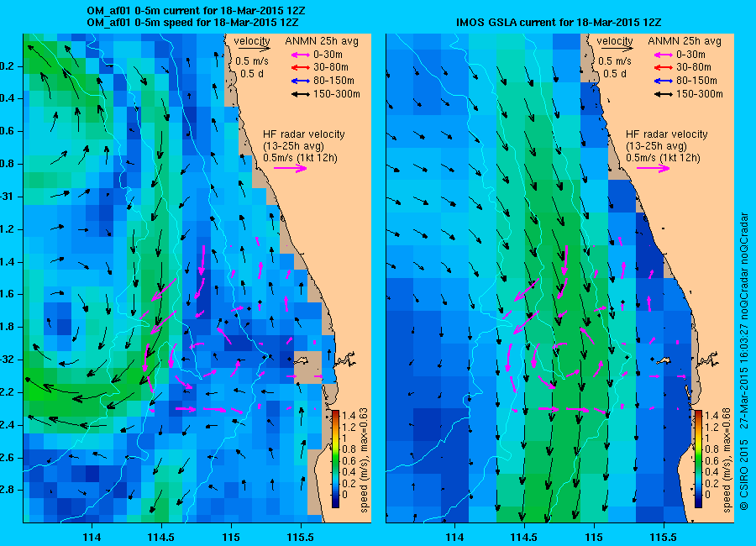
Task: Click '0.5m/s (1kt 12h)' text in left panel
Action: (301, 158)
